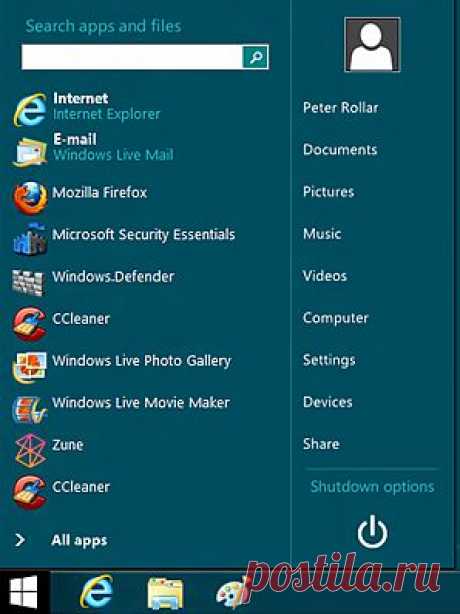This screenshot has width=460, height=614.
Task: Open the E-mail pinned entry label
Action: tap(75, 139)
